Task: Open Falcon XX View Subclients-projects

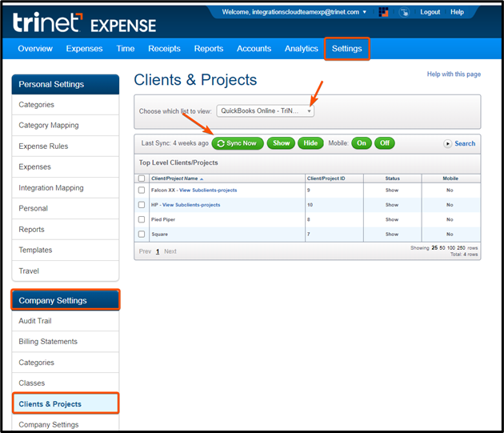Action: pyautogui.click(x=208, y=190)
